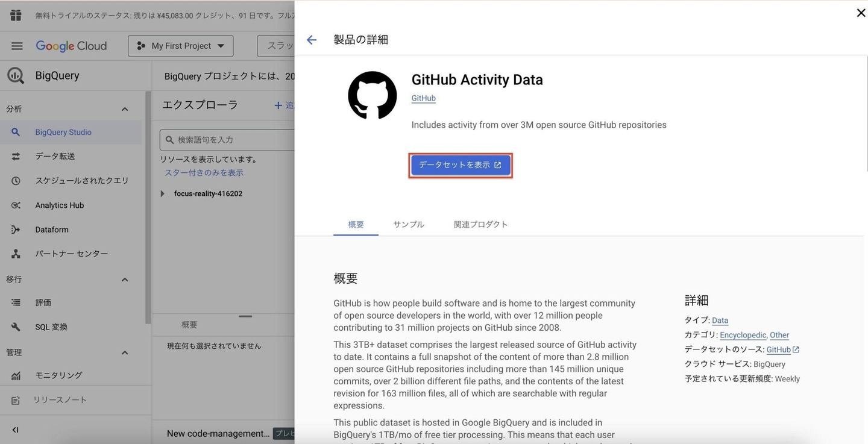This screenshot has width=868, height=444.
Task: Click the リリースノート notes icon
Action: click(x=16, y=400)
